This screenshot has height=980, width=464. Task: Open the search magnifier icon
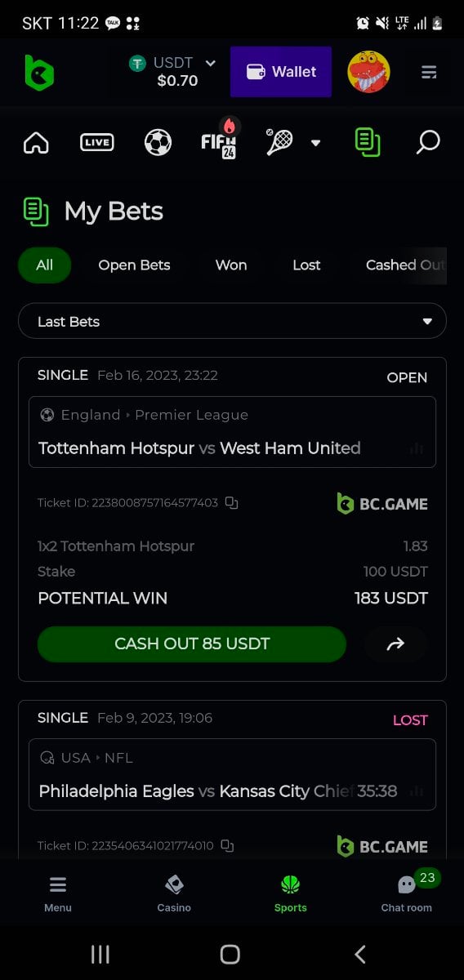[428, 142]
